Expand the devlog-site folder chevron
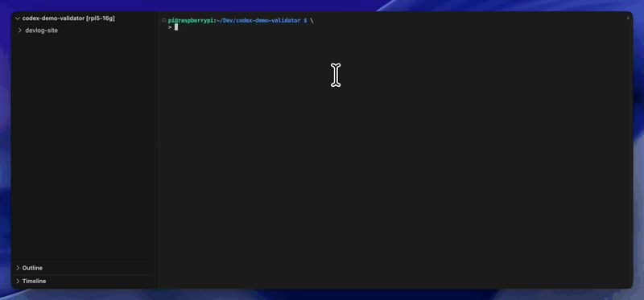This screenshot has height=300, width=644. tap(19, 31)
